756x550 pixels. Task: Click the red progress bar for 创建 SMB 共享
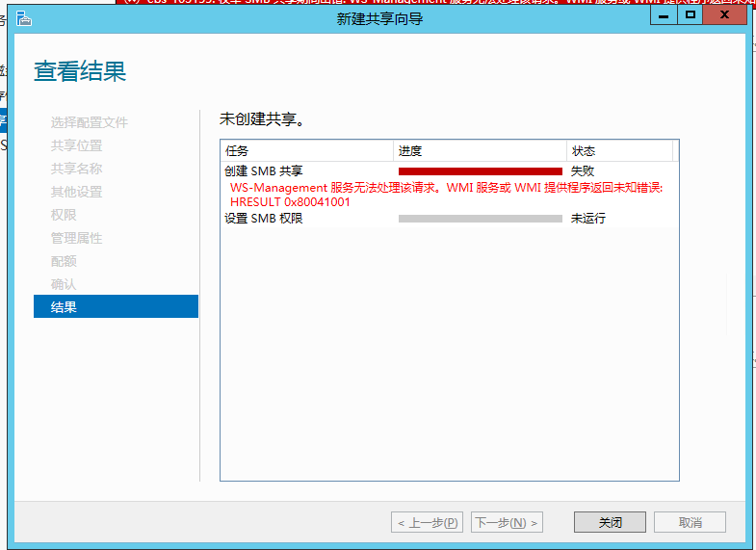481,171
